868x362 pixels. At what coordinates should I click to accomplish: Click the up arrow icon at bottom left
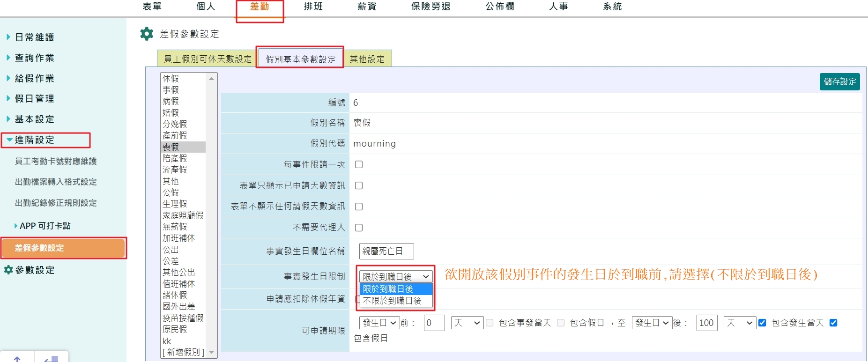click(17, 358)
